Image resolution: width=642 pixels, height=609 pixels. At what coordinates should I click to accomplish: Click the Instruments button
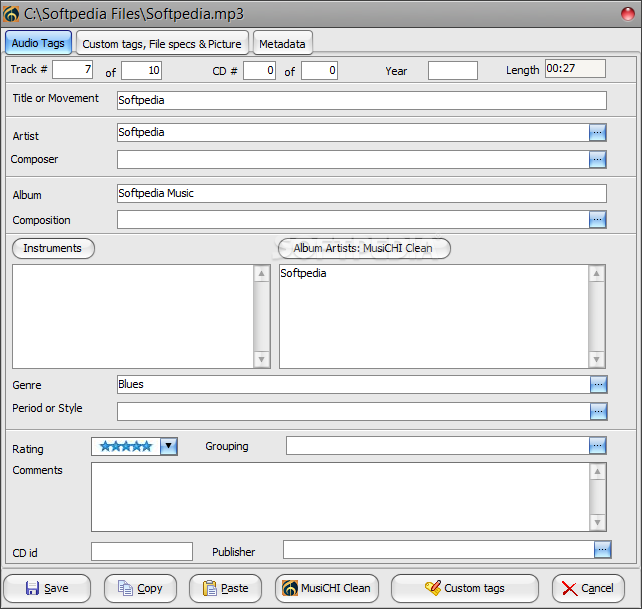pyautogui.click(x=53, y=248)
